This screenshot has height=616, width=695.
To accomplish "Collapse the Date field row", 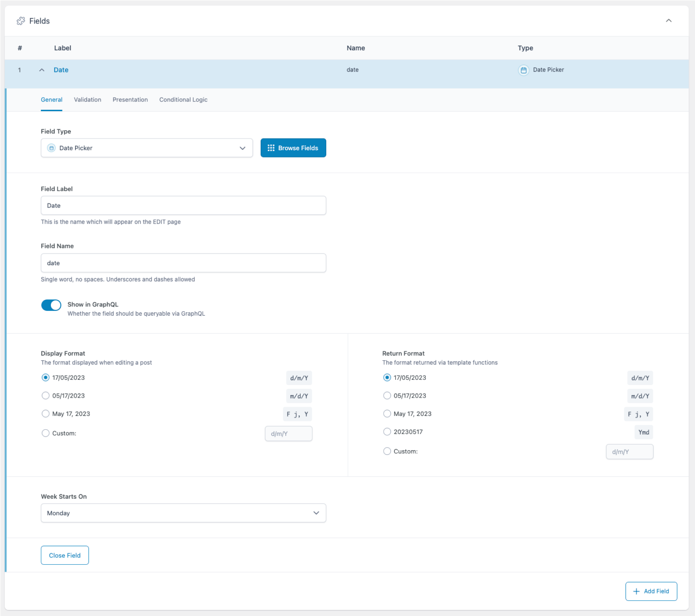I will 42,69.
